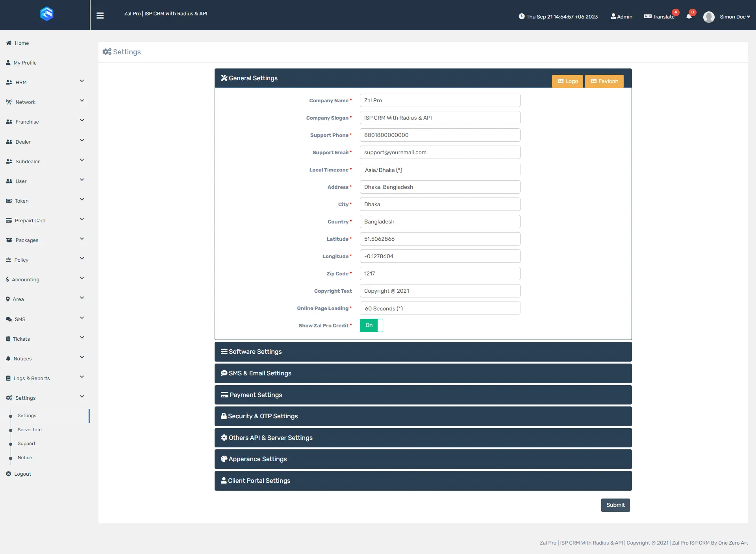Click the Settings gears icon in page title
The image size is (756, 554).
pos(107,52)
